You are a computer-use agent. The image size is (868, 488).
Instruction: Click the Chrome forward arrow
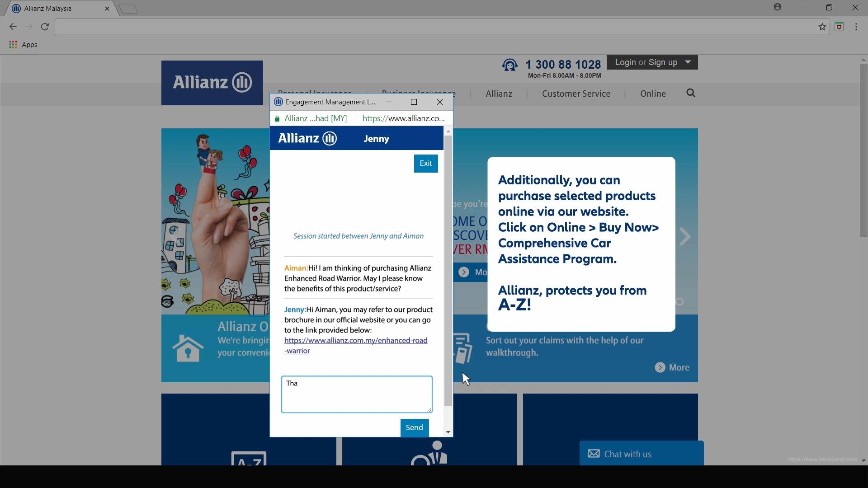pyautogui.click(x=28, y=27)
